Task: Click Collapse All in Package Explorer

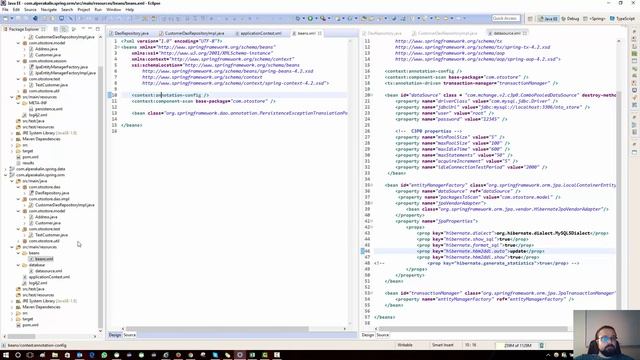Action: click(56, 29)
